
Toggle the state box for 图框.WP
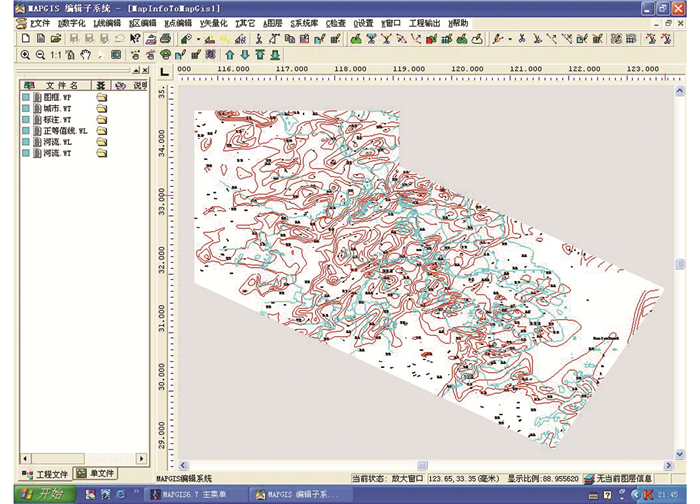pyautogui.click(x=27, y=99)
